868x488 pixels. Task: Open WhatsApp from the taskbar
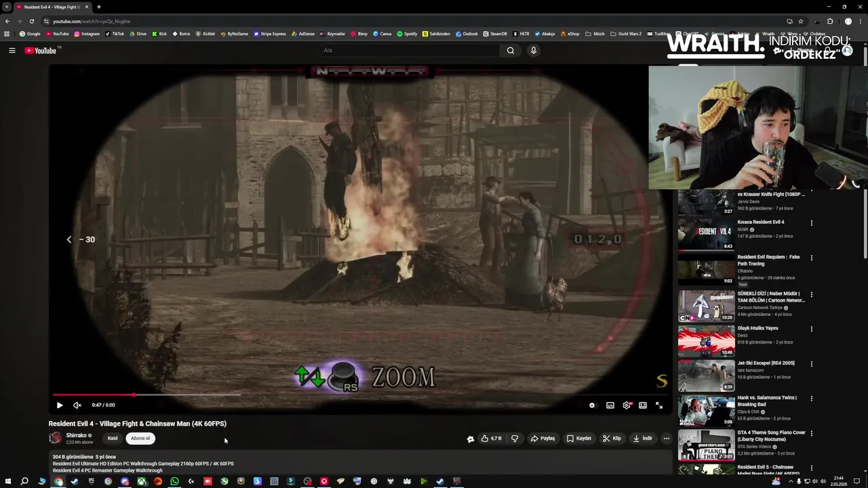(x=174, y=481)
